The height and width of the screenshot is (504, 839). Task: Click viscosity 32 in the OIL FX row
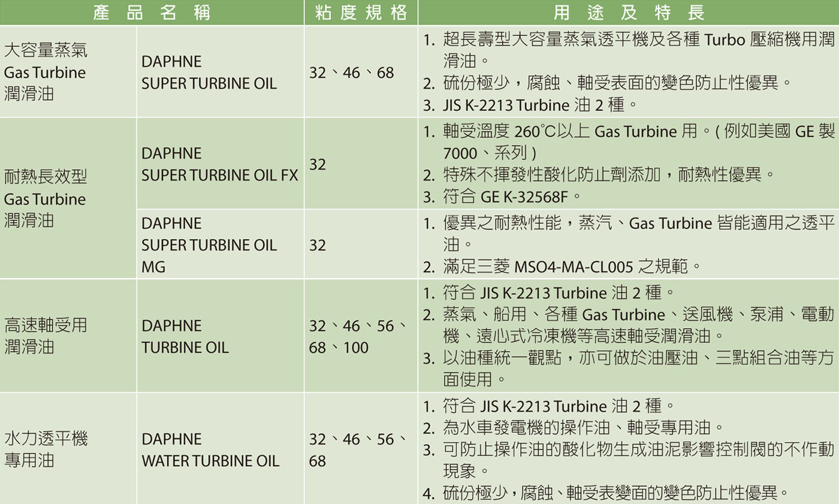click(x=318, y=164)
